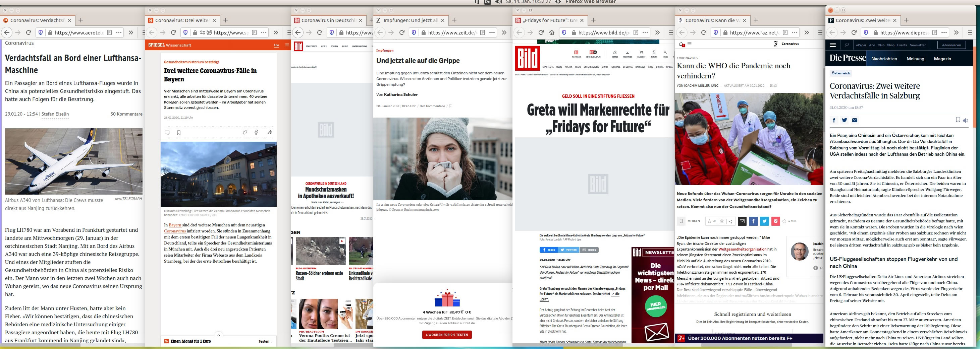Open Abo link in Spiegel header

276,45
